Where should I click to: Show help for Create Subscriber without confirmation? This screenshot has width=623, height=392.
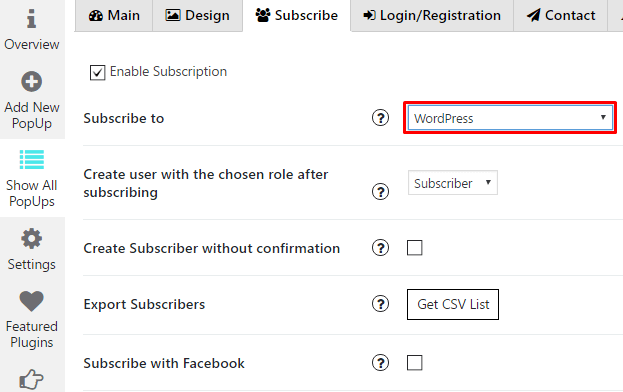[x=380, y=248]
